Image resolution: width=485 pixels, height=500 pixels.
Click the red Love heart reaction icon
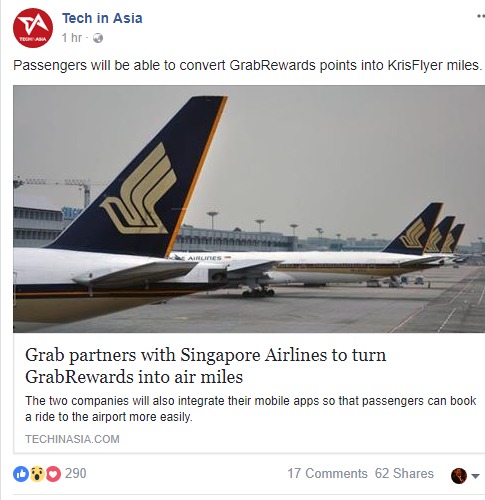tap(53, 474)
